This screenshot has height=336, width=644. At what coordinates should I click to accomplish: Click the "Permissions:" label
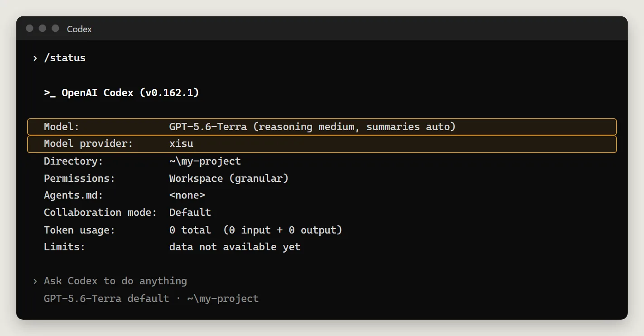[80, 179]
